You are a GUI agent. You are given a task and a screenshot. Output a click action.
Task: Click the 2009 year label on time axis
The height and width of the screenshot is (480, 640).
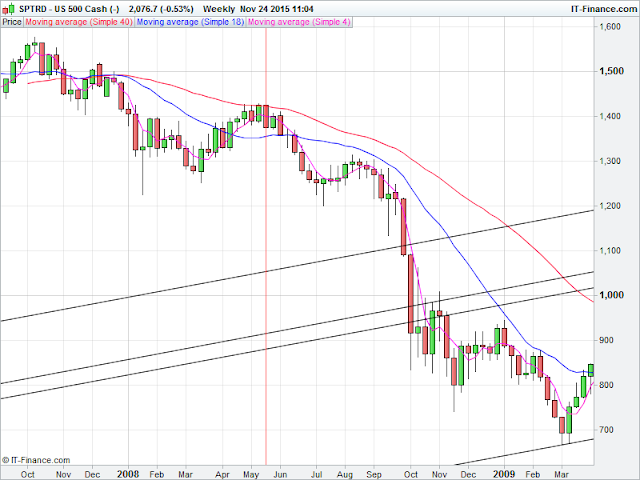pos(504,474)
